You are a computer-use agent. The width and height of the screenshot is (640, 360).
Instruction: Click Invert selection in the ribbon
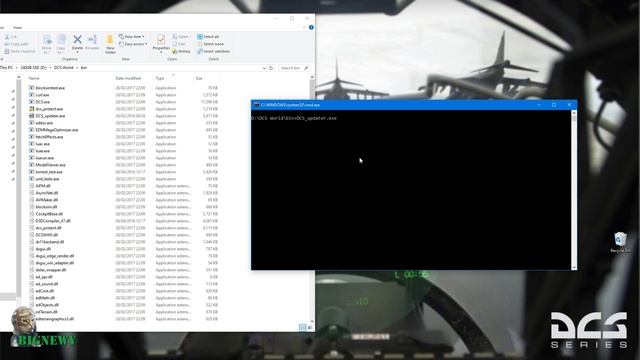(213, 51)
